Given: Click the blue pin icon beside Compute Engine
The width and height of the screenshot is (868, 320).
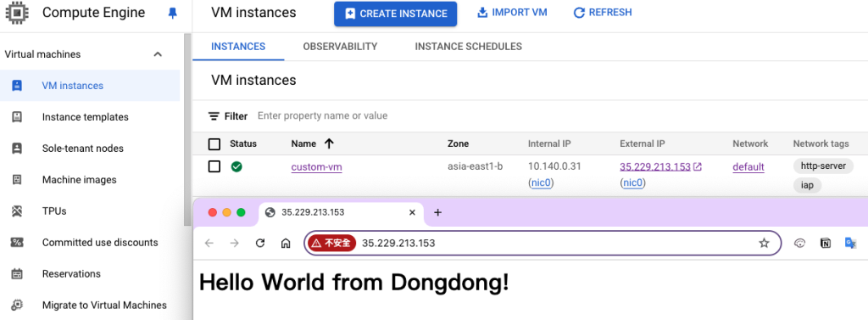Looking at the screenshot, I should [x=173, y=14].
